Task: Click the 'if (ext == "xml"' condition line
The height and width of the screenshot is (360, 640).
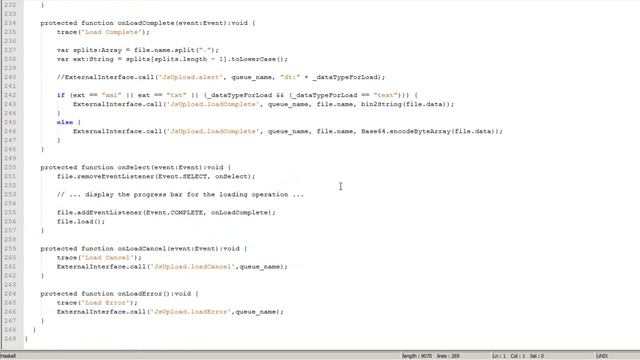Action: 237,95
